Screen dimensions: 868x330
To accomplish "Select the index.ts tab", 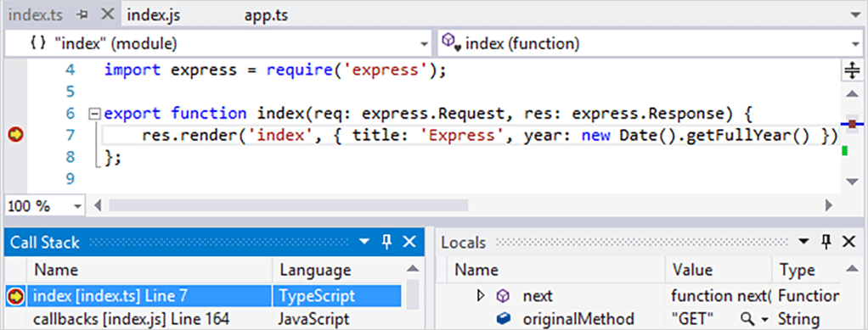I will click(36, 15).
